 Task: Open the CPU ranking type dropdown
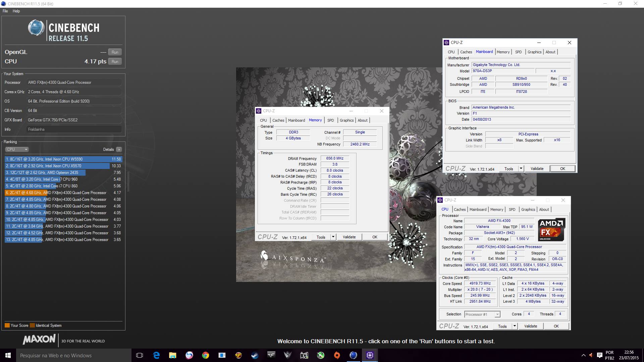click(17, 149)
